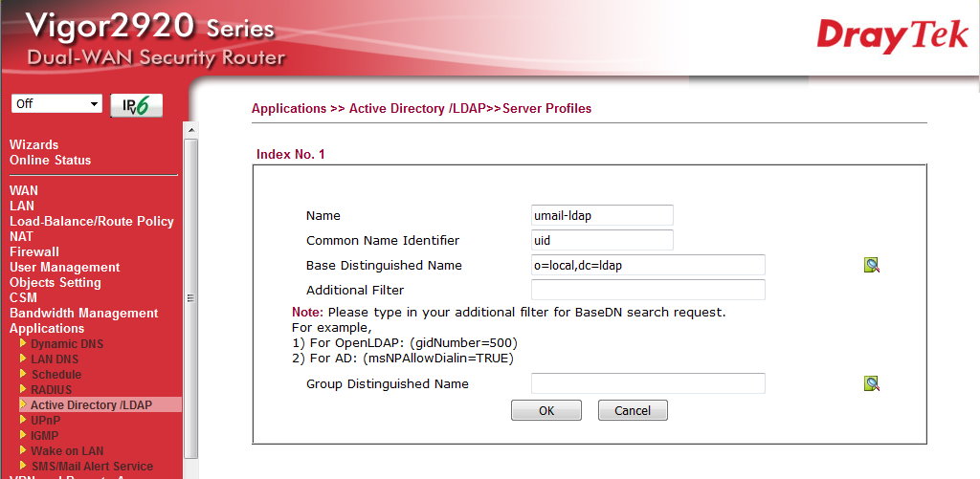Open the LAN menu
Screen dimensions: 980x479
22,206
